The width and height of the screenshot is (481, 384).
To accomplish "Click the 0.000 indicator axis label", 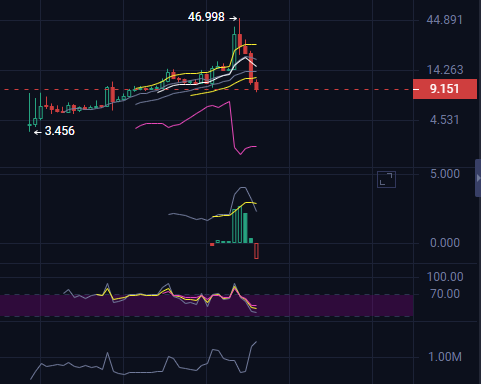I will tap(445, 243).
